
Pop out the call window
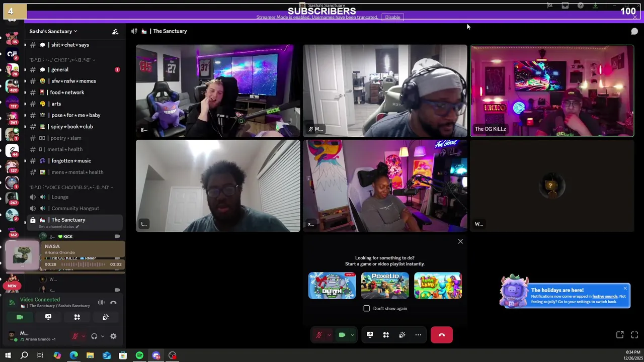pos(620,335)
